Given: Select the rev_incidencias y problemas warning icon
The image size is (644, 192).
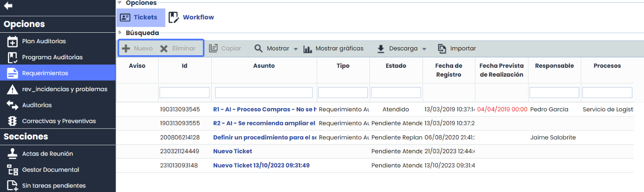Looking at the screenshot, I should pyautogui.click(x=12, y=89).
